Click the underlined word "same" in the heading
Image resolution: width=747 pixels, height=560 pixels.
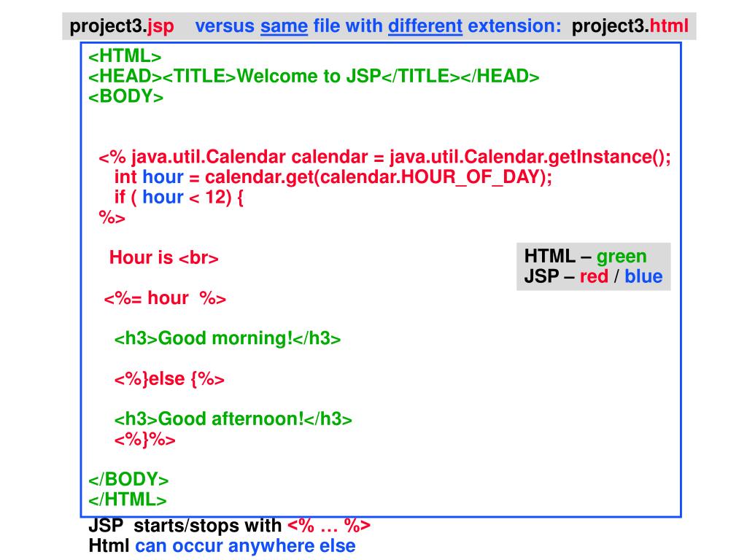(x=284, y=26)
